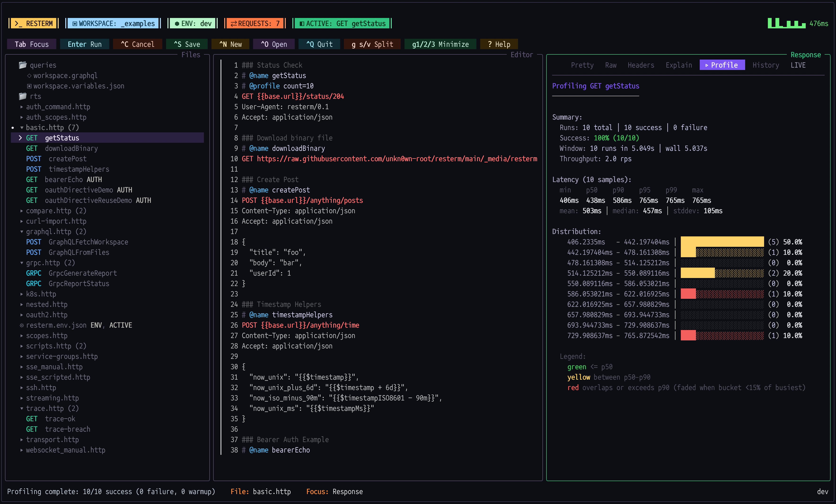The height and width of the screenshot is (504, 836).
Task: Click the ^O Open shortcut
Action: pos(274,44)
